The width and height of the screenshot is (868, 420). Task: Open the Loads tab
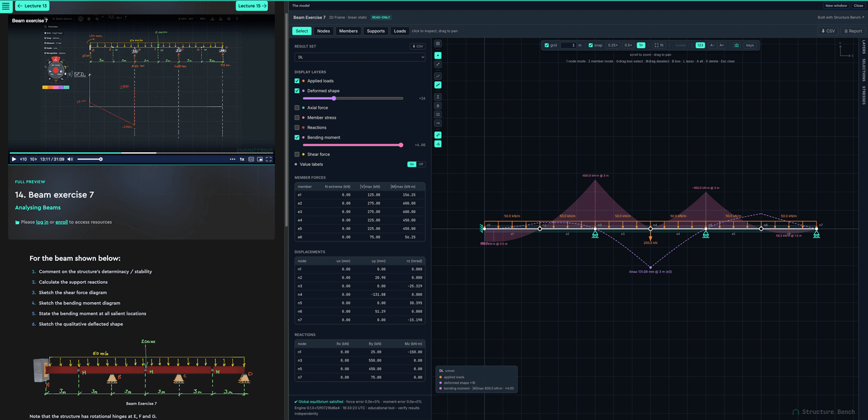coord(400,31)
